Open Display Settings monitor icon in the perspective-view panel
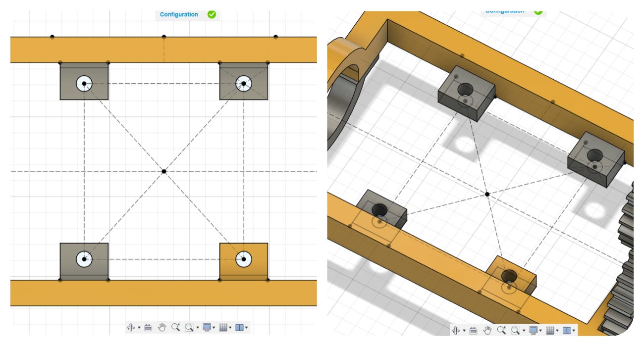Screen dimensions: 644x345 534,330
